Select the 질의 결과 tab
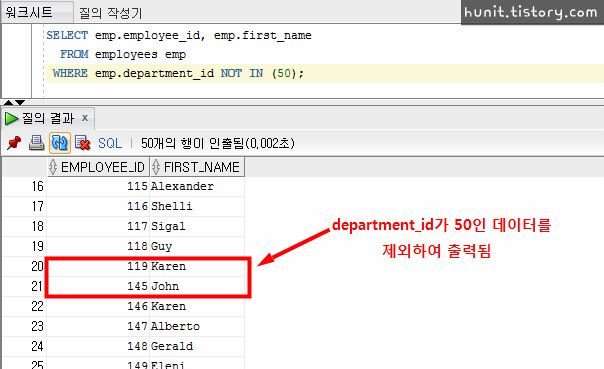The width and height of the screenshot is (604, 369). [47, 118]
